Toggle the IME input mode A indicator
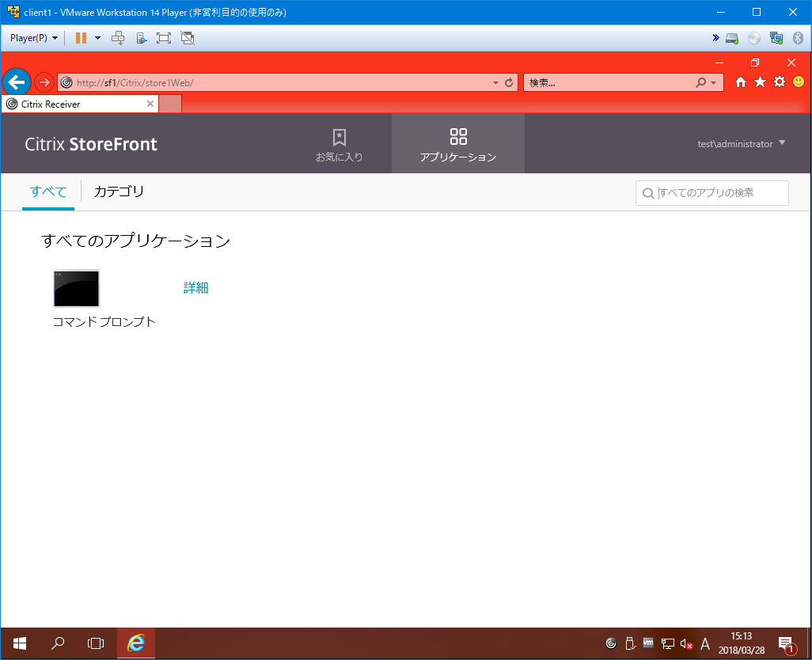812x660 pixels. pos(705,643)
